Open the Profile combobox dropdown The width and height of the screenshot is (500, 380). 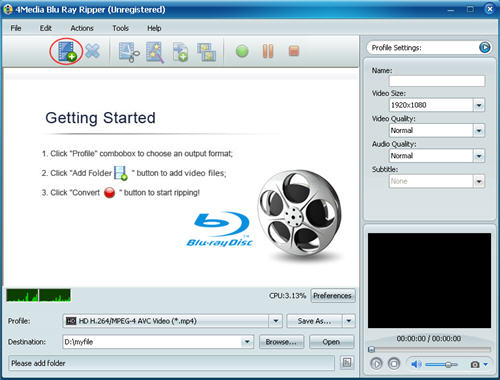(x=276, y=321)
